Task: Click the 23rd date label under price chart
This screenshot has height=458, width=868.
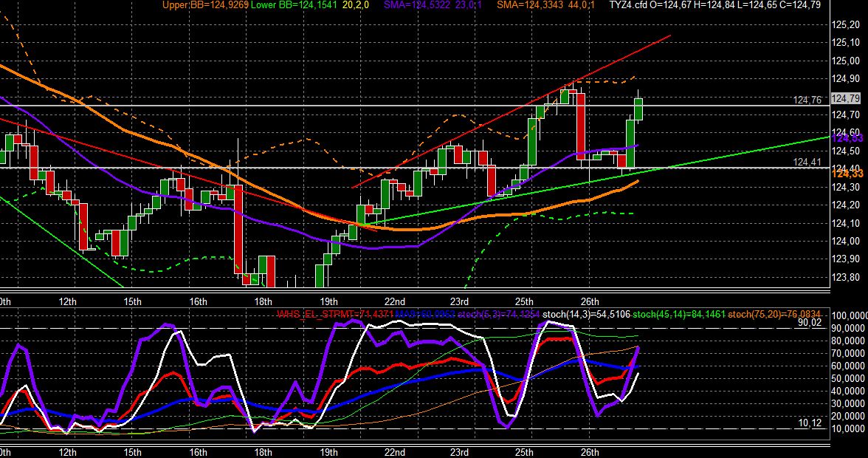Action: coord(459,301)
